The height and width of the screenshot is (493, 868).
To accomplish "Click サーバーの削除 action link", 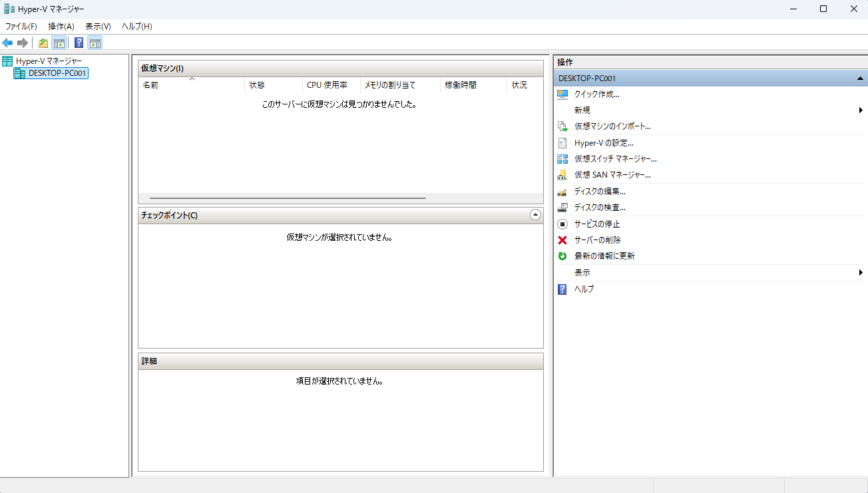I will click(x=598, y=240).
